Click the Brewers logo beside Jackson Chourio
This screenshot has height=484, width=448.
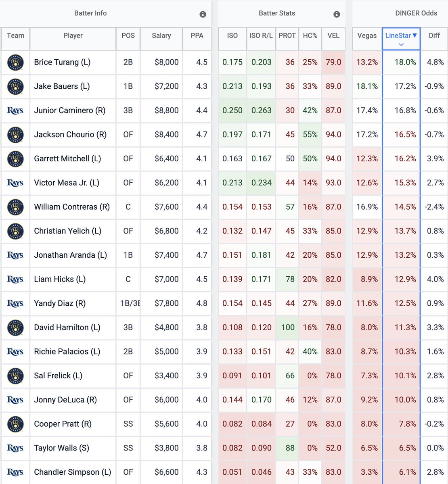pos(15,135)
